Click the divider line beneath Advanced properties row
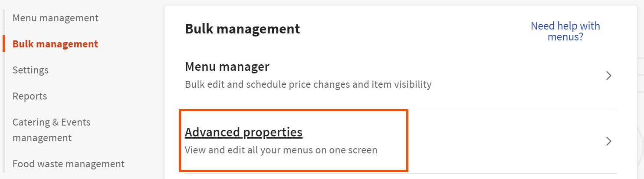 pyautogui.click(x=499, y=173)
